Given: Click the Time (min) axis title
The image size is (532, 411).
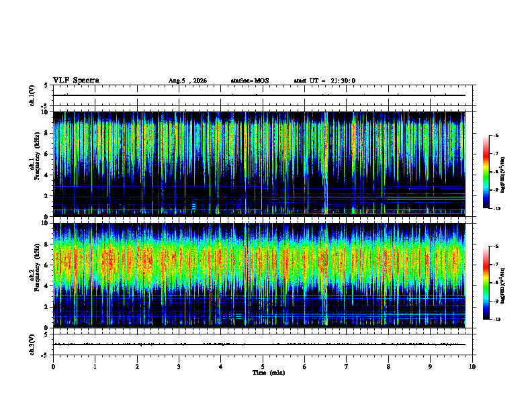Looking at the screenshot, I should pos(269,373).
